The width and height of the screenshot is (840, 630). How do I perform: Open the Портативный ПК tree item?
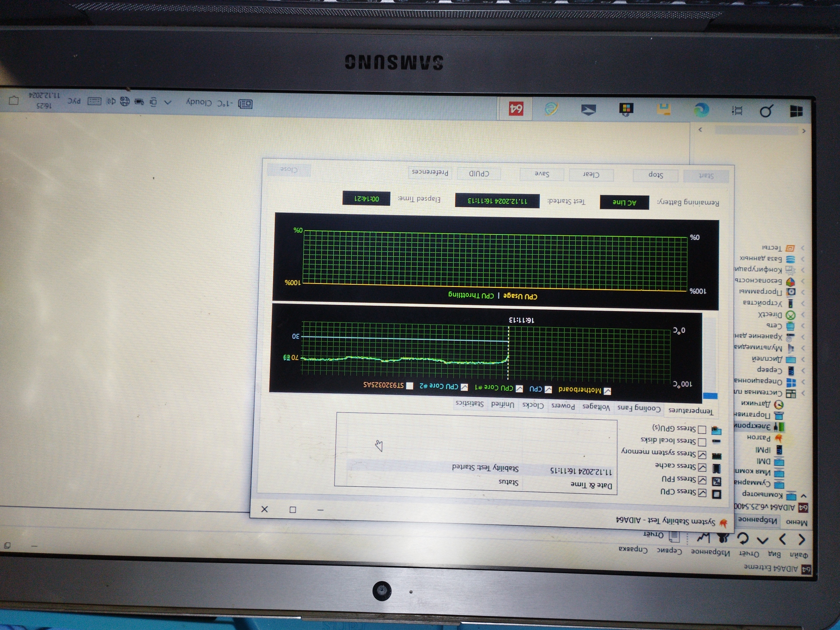click(759, 414)
